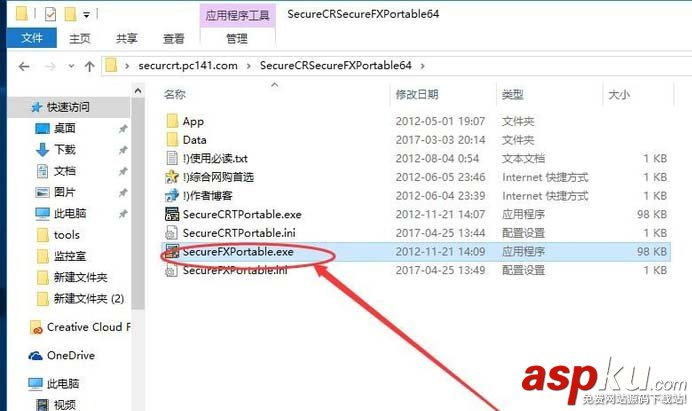Open the SecureCRTPortable.exe application icon
Image resolution: width=692 pixels, height=411 pixels.
pyautogui.click(x=172, y=214)
